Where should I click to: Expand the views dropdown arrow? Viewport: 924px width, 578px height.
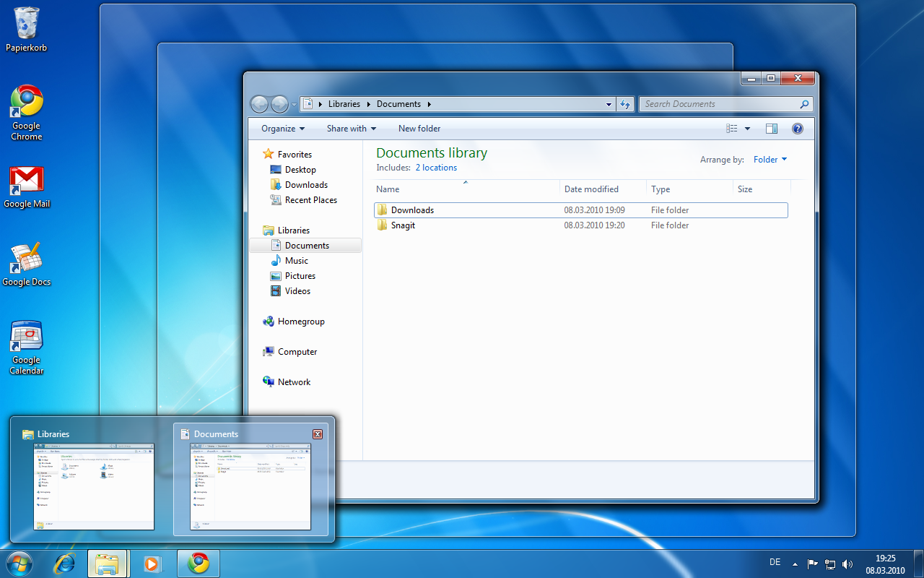[747, 128]
